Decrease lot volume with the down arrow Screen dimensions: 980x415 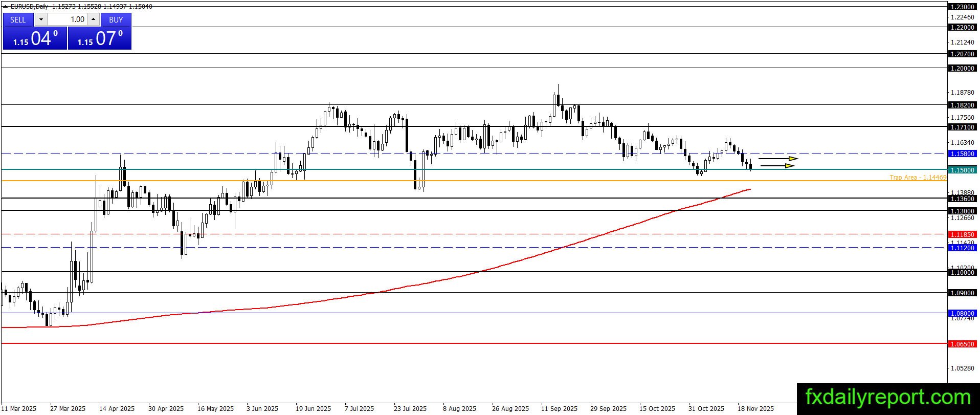[x=41, y=19]
